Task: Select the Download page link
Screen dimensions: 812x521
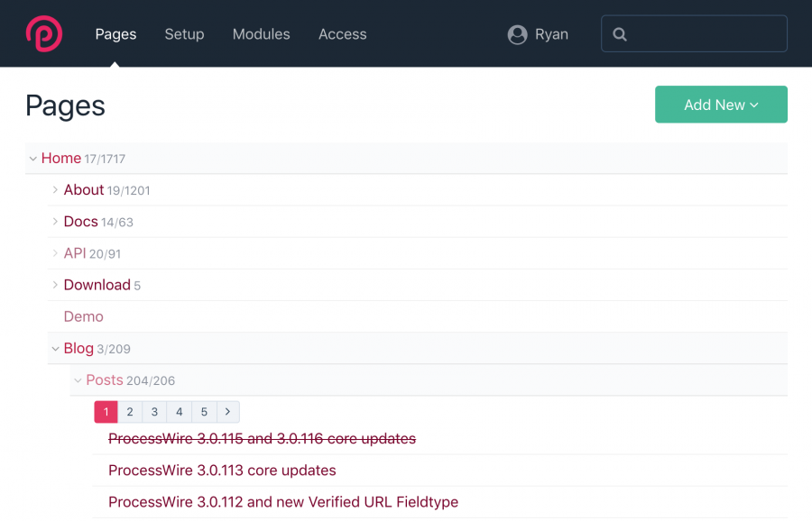Action: [97, 285]
